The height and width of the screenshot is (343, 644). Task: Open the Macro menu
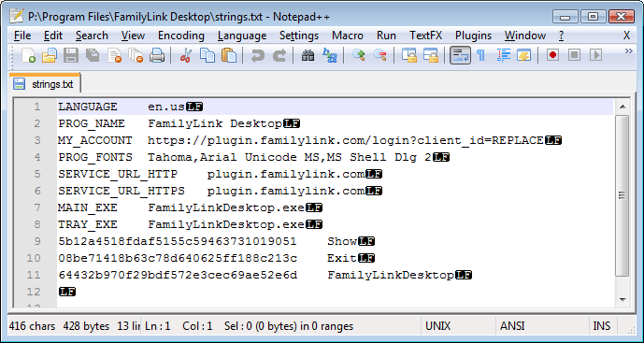coord(348,36)
